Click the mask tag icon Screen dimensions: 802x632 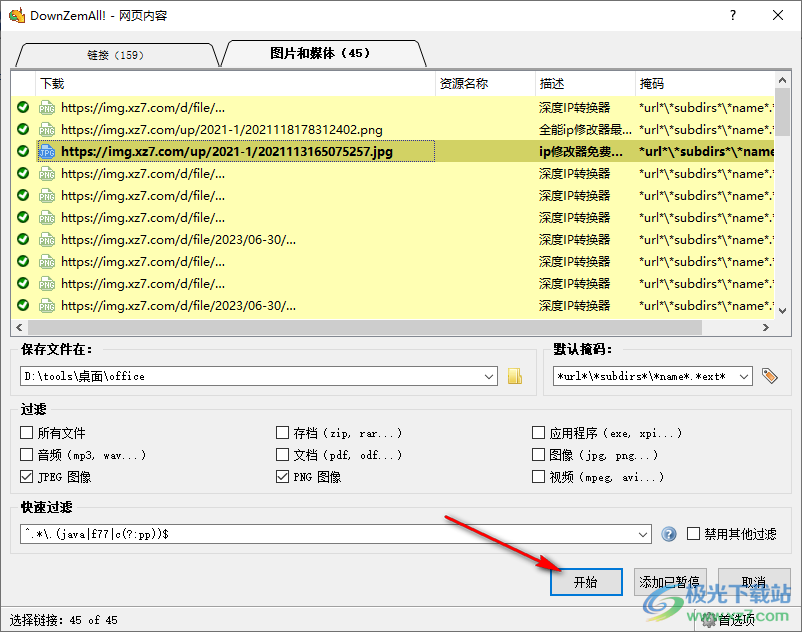click(769, 376)
